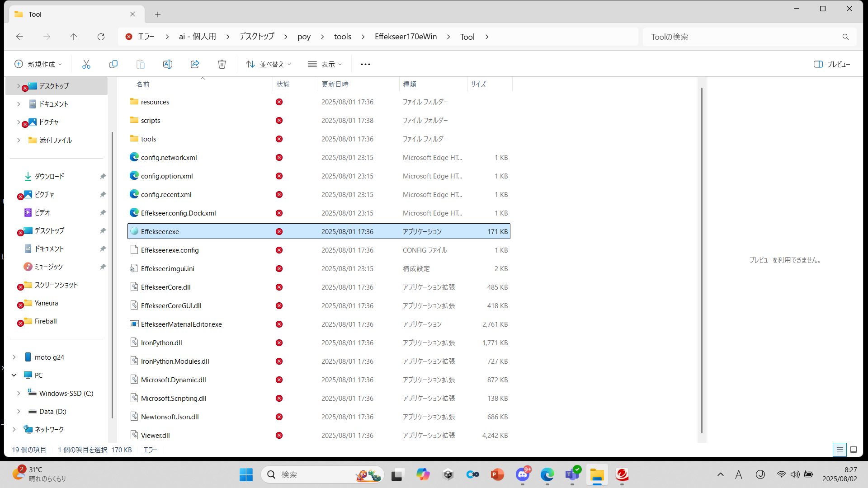Image resolution: width=868 pixels, height=488 pixels.
Task: Click the Delete trash icon
Action: coord(222,64)
